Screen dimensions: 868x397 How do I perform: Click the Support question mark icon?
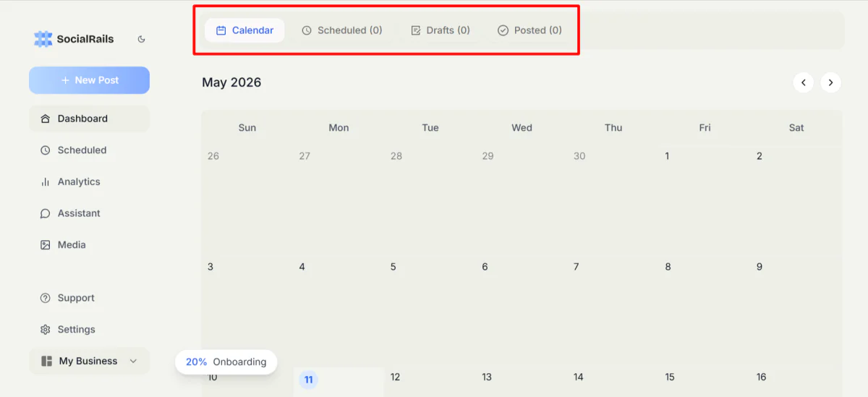(45, 298)
